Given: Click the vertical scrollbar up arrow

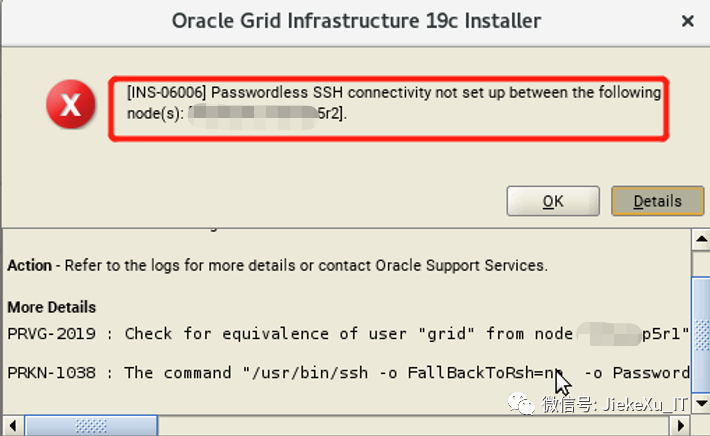Looking at the screenshot, I should coord(701,237).
